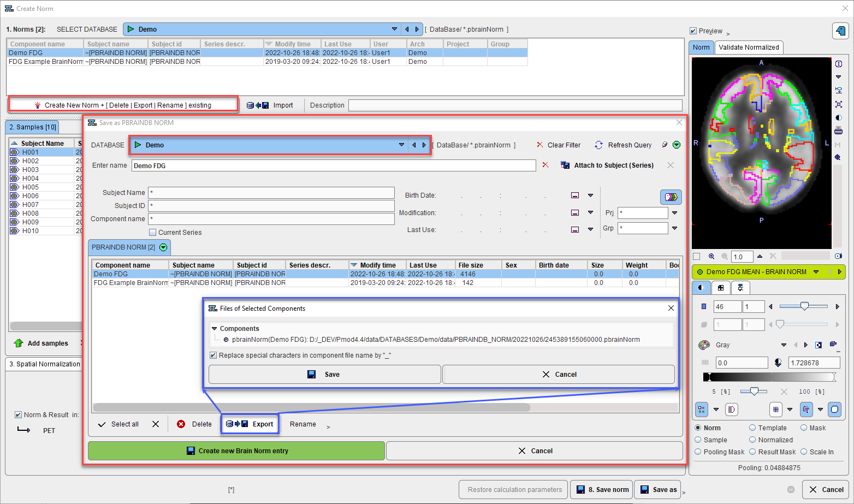The image size is (854, 504).
Task: Select the Norm preview tab
Action: point(701,48)
